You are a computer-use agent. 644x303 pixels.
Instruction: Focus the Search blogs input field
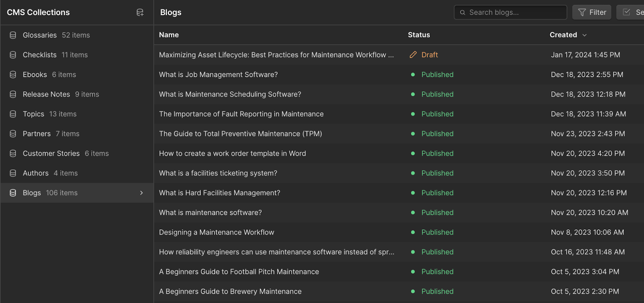[515, 12]
